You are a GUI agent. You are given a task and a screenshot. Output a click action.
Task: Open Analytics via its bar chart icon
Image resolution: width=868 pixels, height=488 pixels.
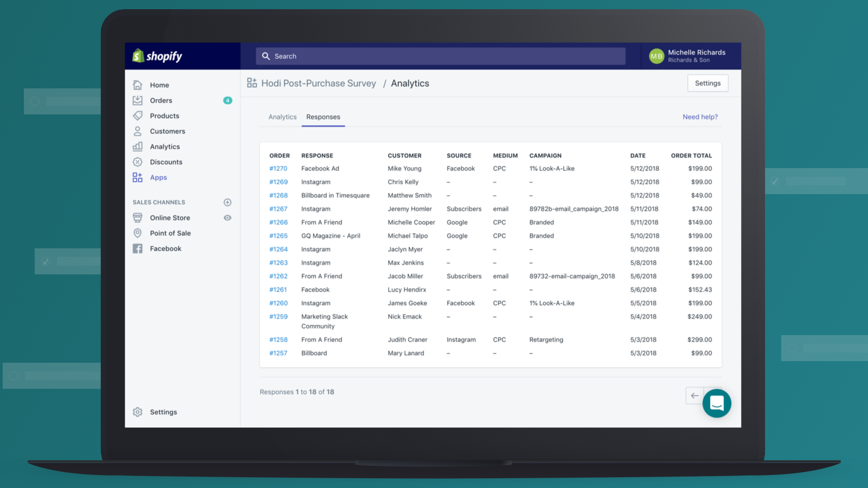[138, 146]
